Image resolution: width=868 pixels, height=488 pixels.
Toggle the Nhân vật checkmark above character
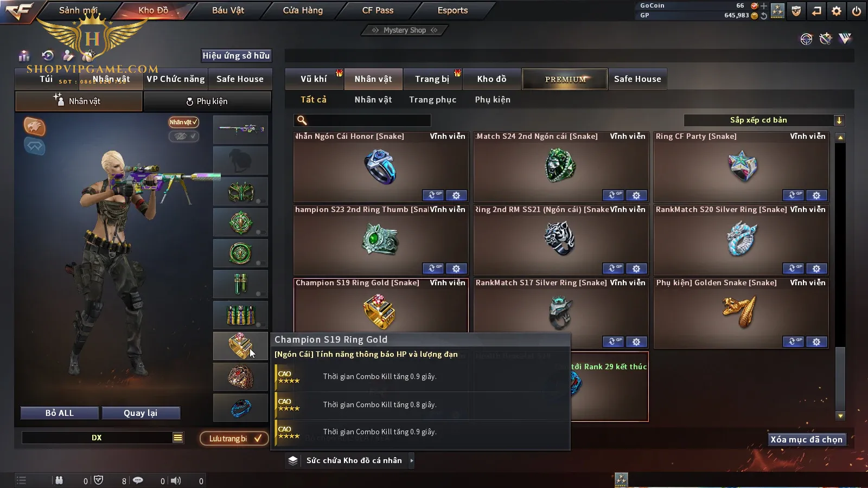[183, 122]
